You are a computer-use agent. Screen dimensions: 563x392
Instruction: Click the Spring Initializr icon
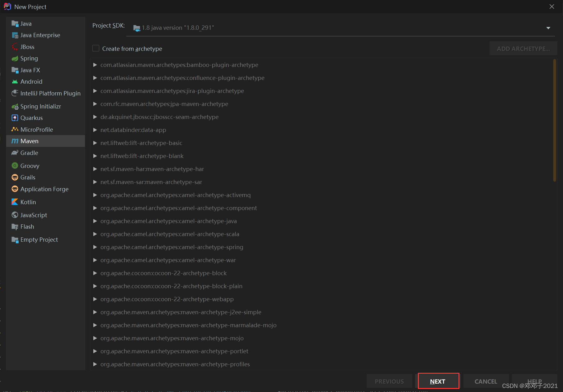15,107
